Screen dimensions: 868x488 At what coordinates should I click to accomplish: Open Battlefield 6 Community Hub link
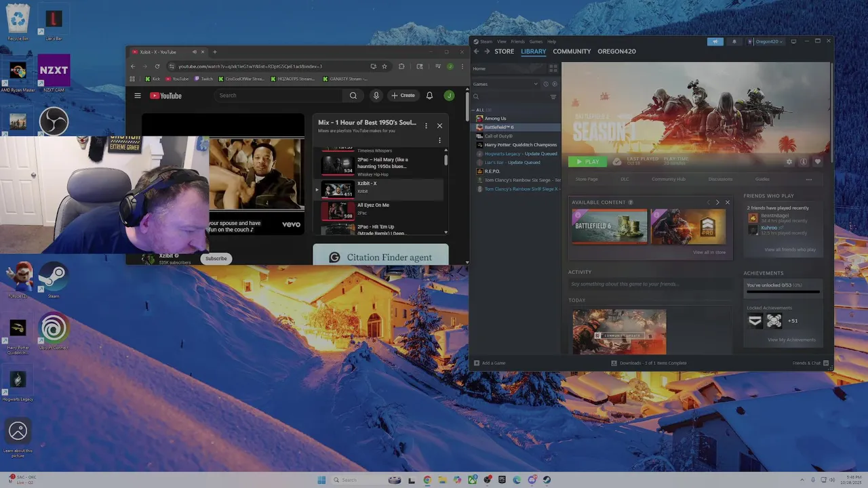668,180
